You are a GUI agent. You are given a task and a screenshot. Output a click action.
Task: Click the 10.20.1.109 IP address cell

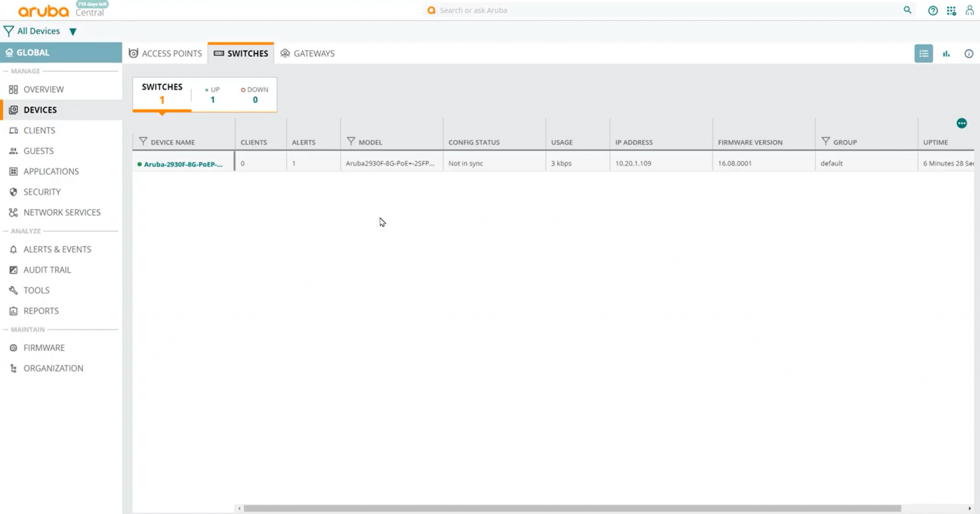click(661, 163)
